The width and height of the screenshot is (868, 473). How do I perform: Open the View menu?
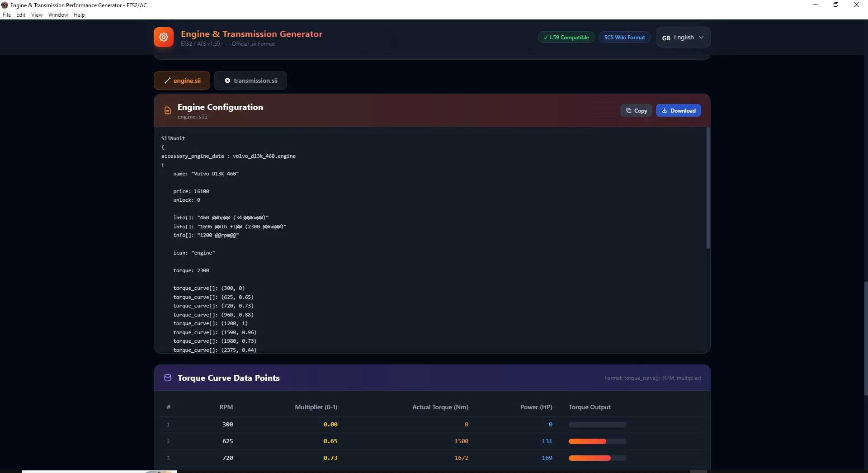(37, 15)
